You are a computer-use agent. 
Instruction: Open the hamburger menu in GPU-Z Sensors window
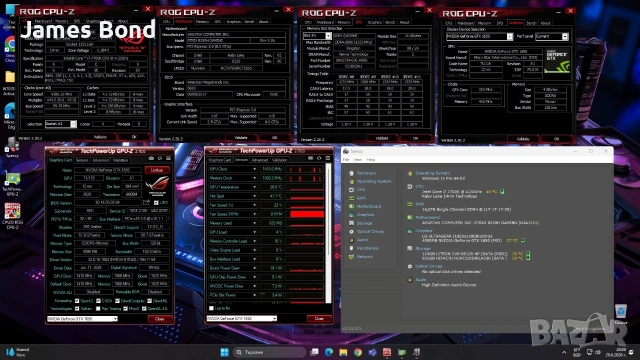click(x=328, y=158)
